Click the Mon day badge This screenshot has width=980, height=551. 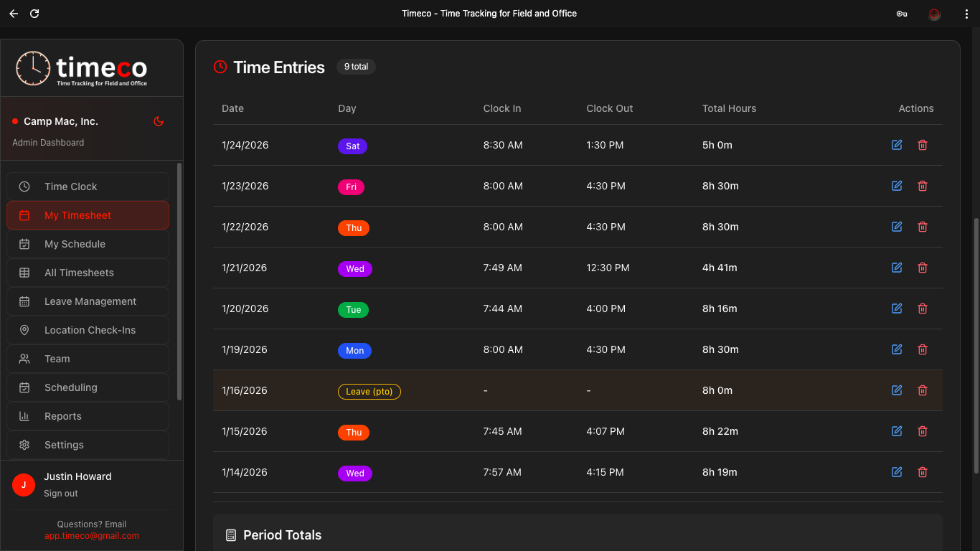354,350
